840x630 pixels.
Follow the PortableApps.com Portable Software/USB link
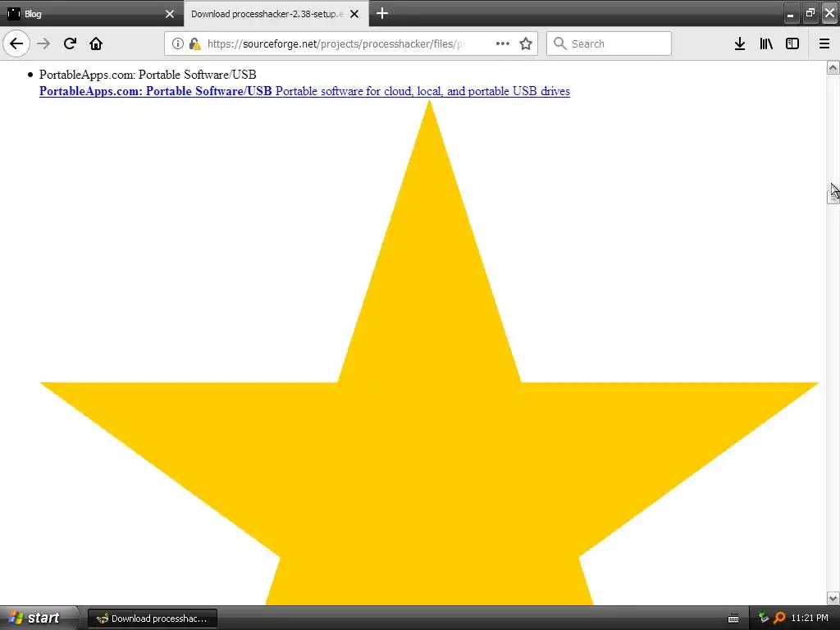pos(304,91)
